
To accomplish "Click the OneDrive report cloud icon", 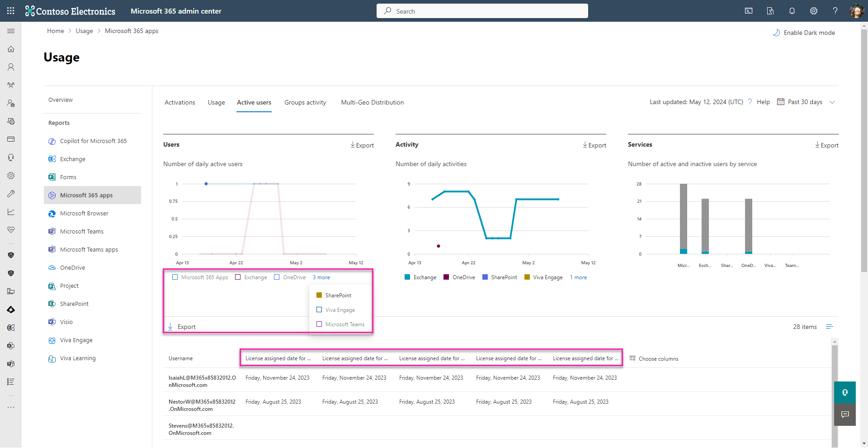I will click(52, 268).
